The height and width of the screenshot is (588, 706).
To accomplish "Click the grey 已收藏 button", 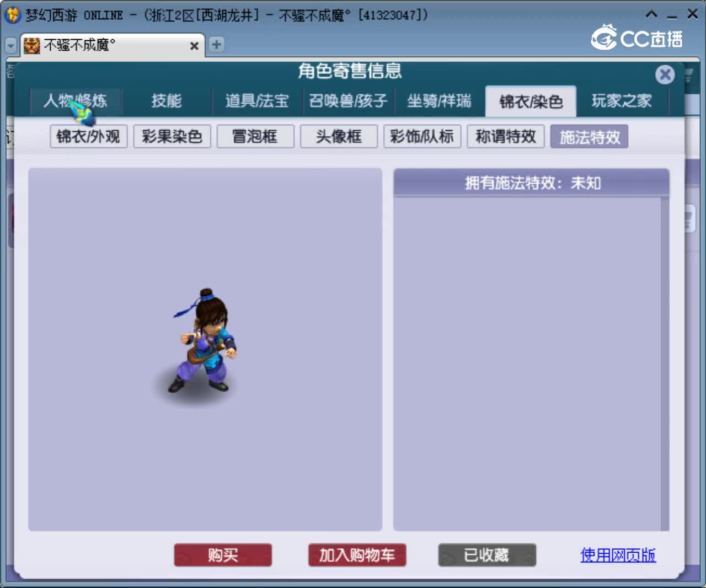I will (x=487, y=555).
